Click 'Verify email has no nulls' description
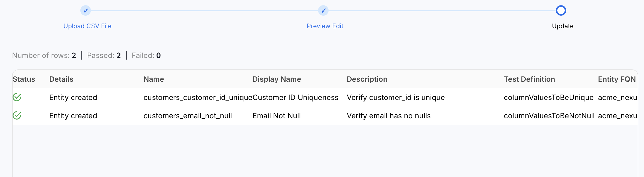 (x=388, y=116)
